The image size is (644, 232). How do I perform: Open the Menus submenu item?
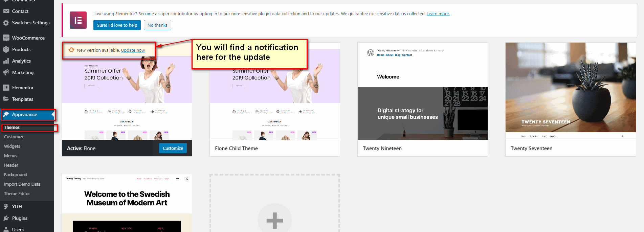[10, 156]
